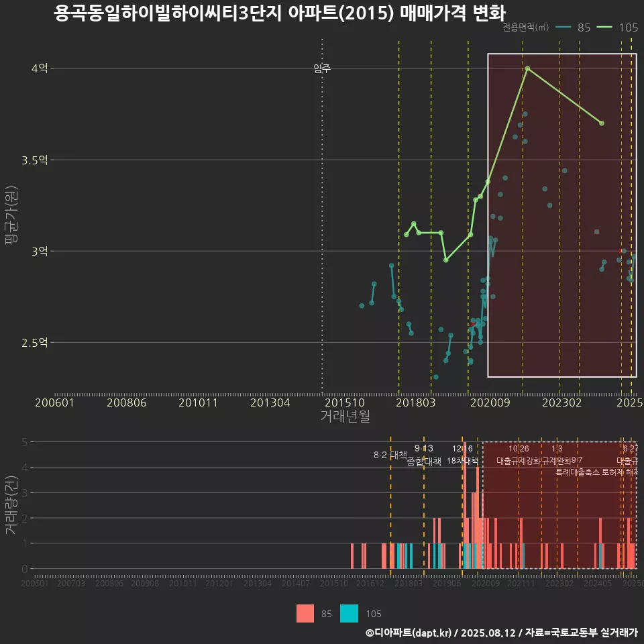Click the green 105 line swatch in top legend
The image size is (644, 644).
(x=604, y=28)
